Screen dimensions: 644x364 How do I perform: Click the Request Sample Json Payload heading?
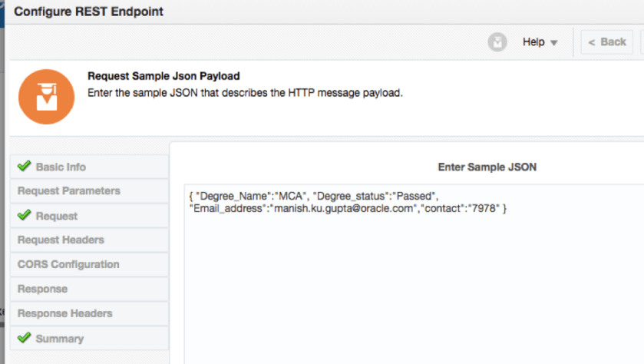(x=163, y=76)
